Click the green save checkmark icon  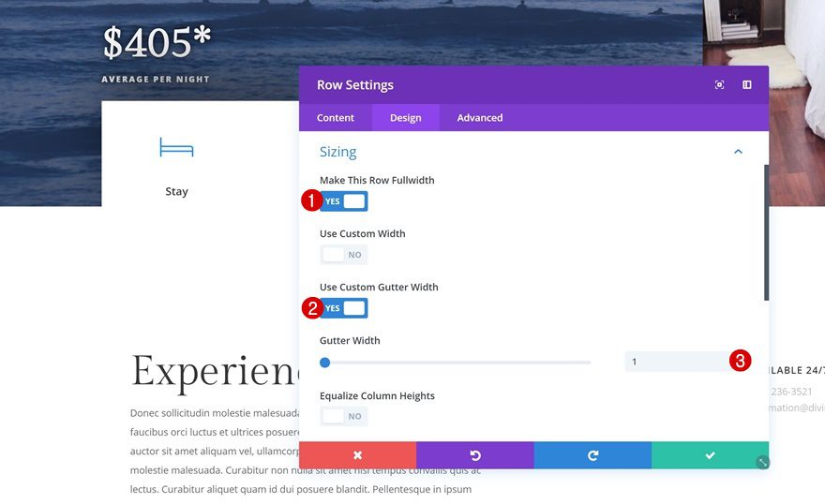[710, 455]
